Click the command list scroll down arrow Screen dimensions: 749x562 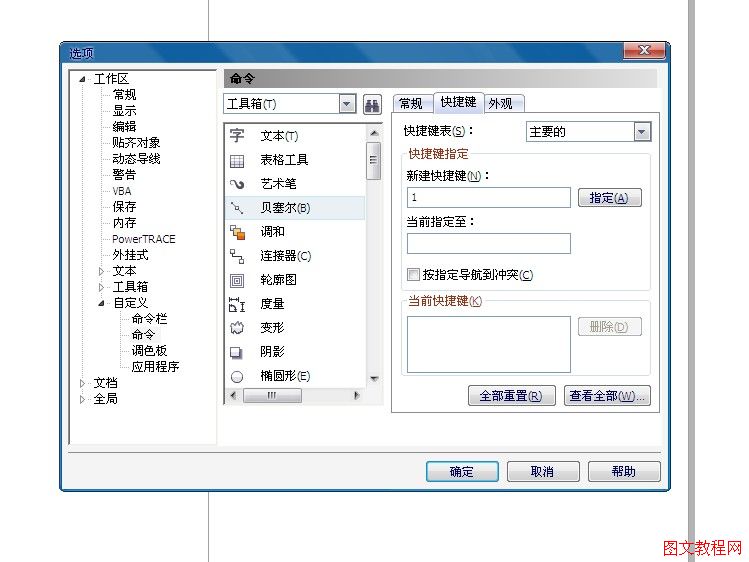point(374,379)
